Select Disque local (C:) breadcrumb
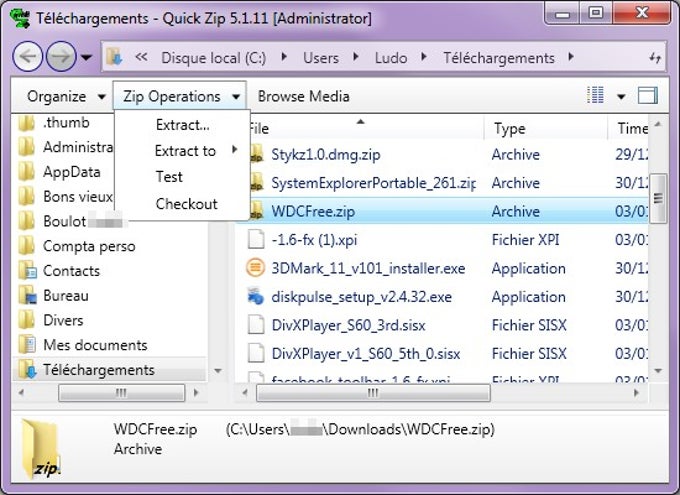Viewport: 680px width, 495px height. point(214,58)
